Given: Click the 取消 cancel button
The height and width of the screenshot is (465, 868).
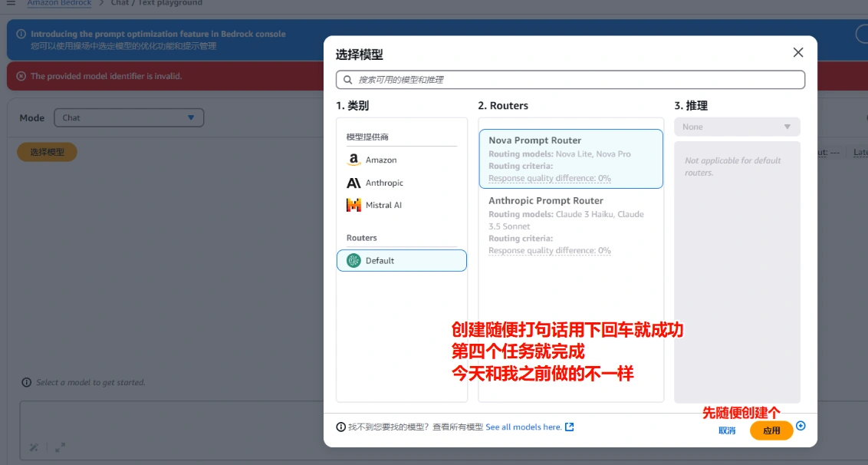Looking at the screenshot, I should pyautogui.click(x=727, y=430).
